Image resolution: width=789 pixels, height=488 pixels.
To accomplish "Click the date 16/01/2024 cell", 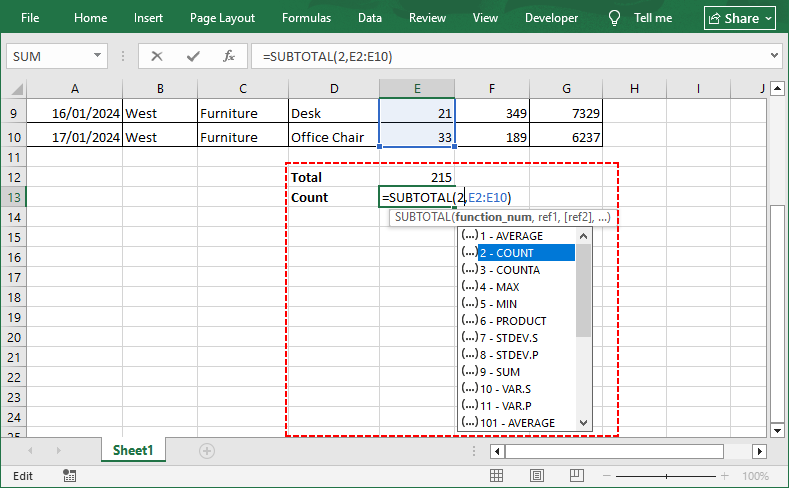I will (74, 113).
